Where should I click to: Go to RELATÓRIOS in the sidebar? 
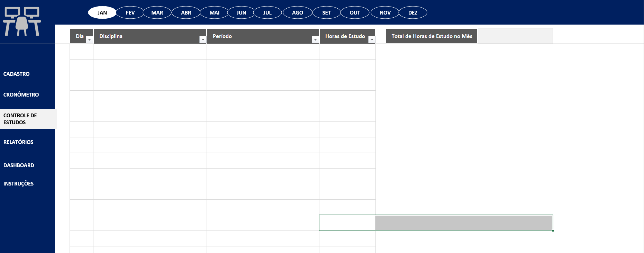click(18, 142)
